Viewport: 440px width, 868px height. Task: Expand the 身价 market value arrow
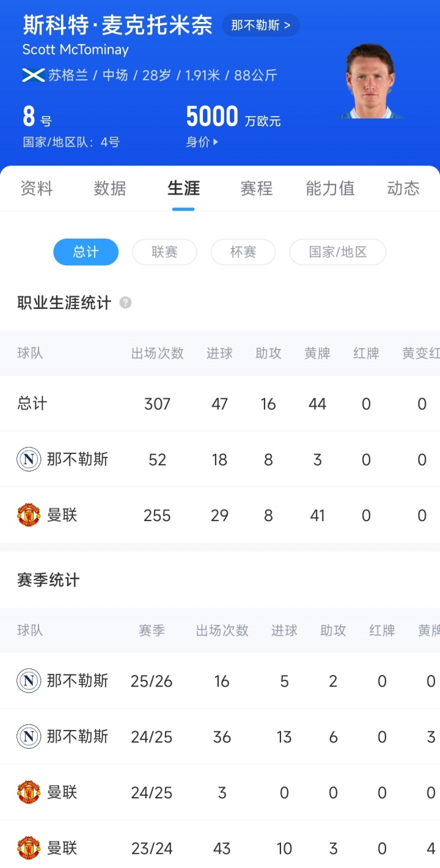tap(215, 142)
